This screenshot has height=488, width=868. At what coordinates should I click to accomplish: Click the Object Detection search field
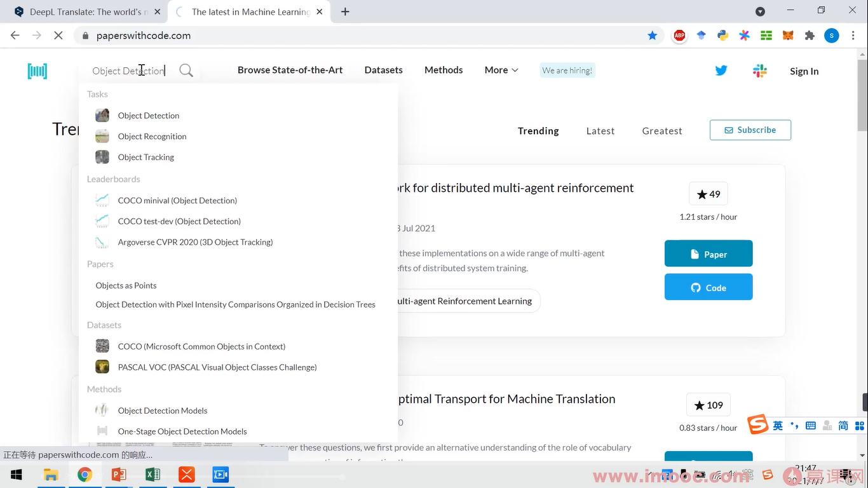130,71
